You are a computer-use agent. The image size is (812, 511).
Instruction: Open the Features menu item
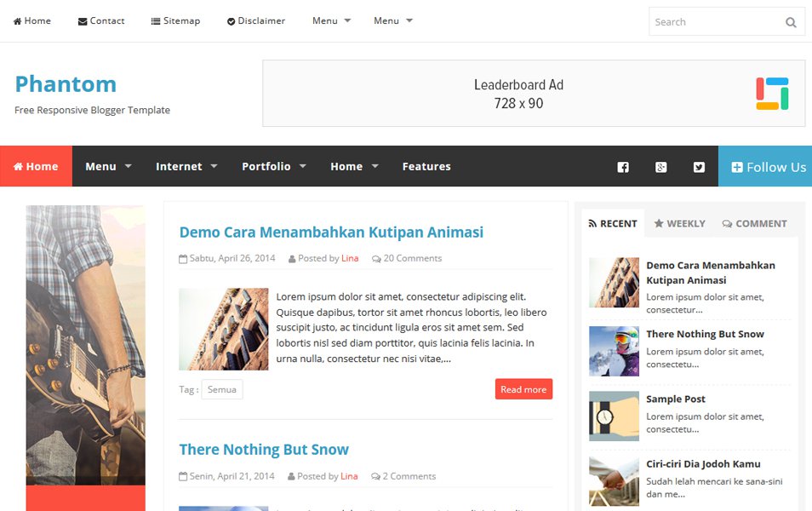(426, 166)
